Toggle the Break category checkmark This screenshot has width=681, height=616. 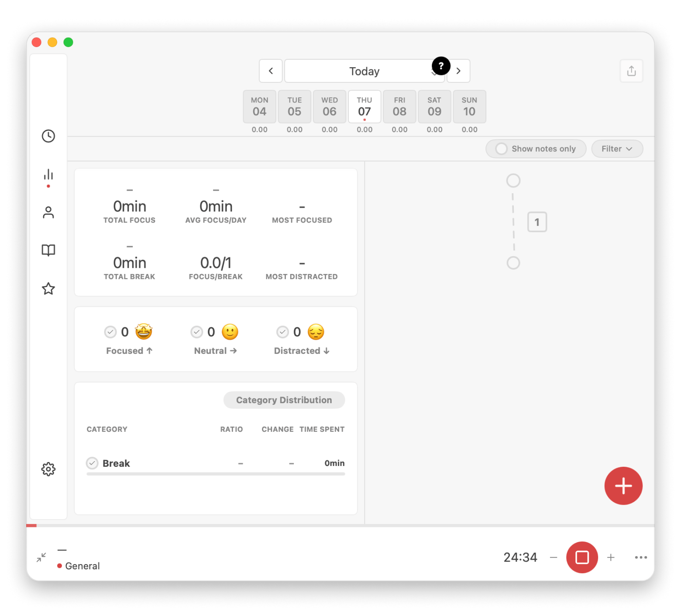coord(92,463)
